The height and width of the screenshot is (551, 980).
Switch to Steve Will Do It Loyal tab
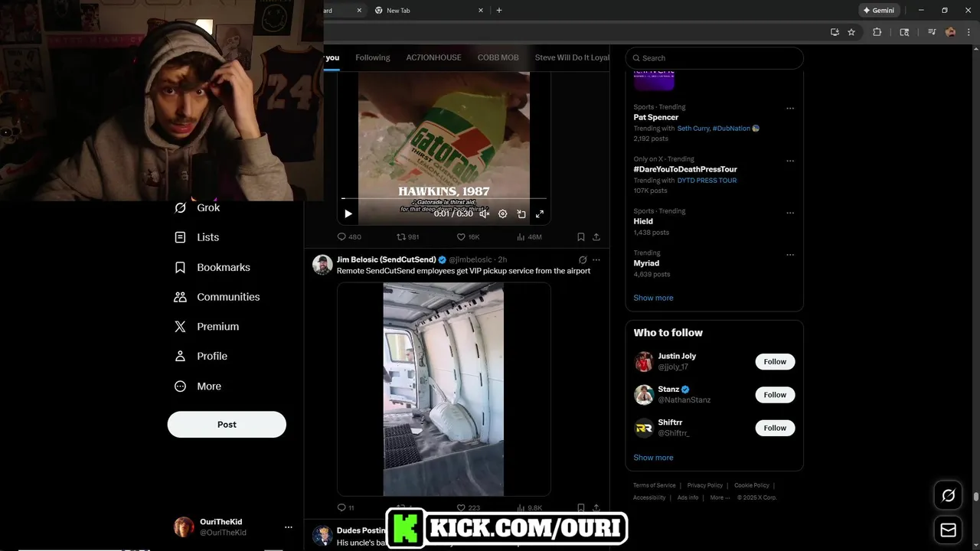pos(572,57)
